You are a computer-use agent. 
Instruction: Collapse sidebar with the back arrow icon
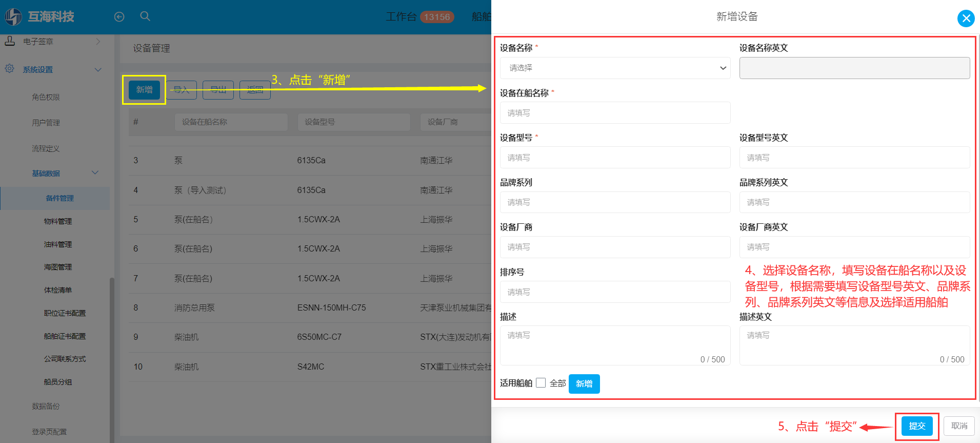119,17
